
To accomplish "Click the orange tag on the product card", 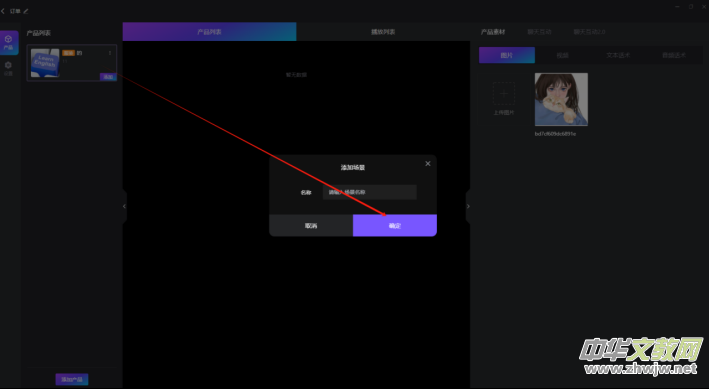I will point(68,53).
